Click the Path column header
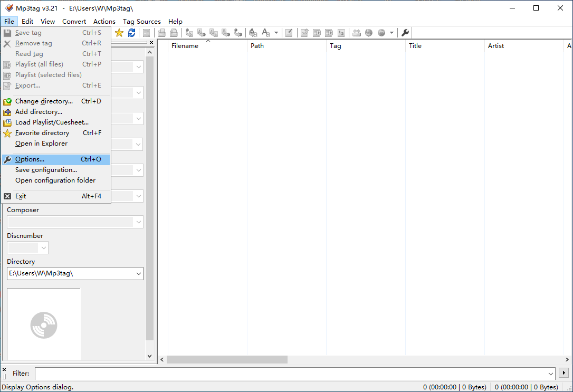This screenshot has width=573, height=392. [x=287, y=46]
